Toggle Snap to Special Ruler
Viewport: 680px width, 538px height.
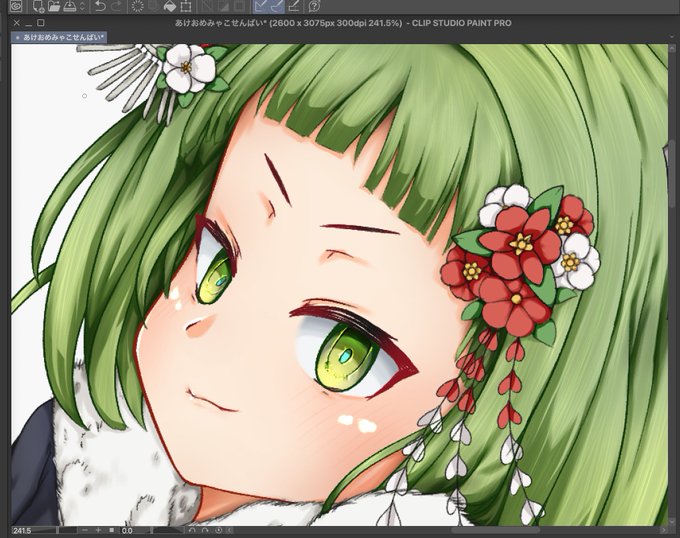[x=276, y=6]
